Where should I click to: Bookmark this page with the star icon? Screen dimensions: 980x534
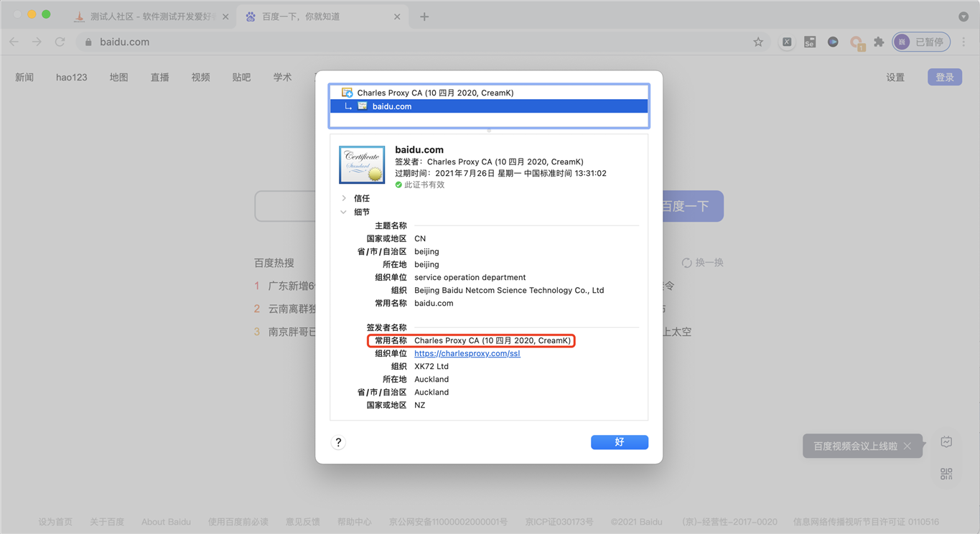pos(758,42)
